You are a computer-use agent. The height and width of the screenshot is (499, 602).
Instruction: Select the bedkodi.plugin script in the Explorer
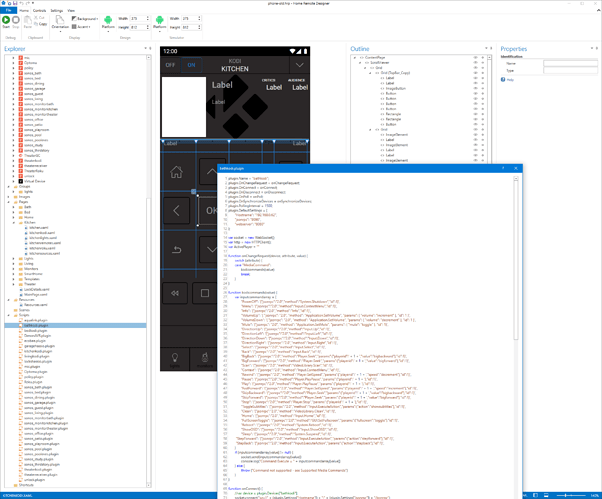coord(35,330)
